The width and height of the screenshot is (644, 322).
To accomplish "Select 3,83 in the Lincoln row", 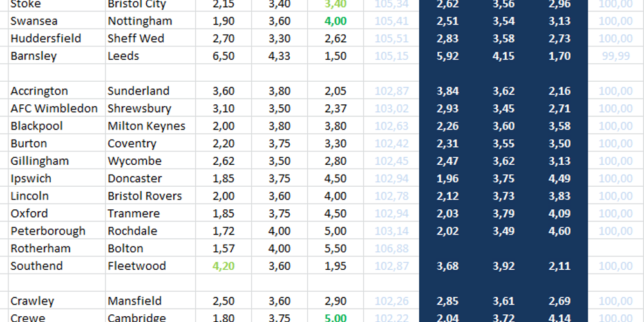I will pos(560,196).
